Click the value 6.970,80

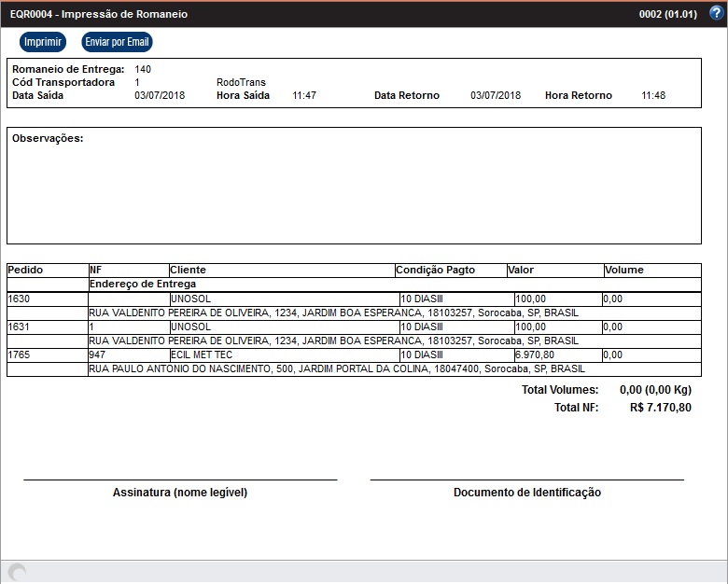(535, 355)
